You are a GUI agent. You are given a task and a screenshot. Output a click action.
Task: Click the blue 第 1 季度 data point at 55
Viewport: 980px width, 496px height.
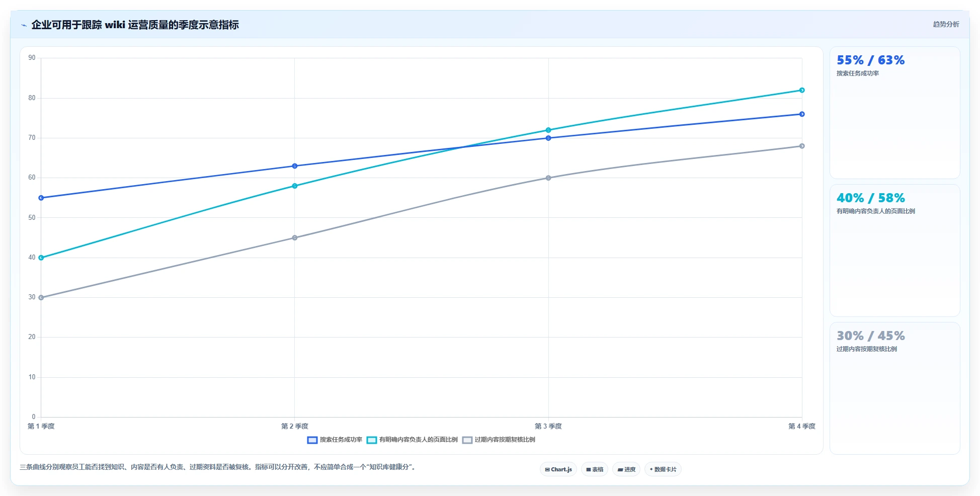41,198
